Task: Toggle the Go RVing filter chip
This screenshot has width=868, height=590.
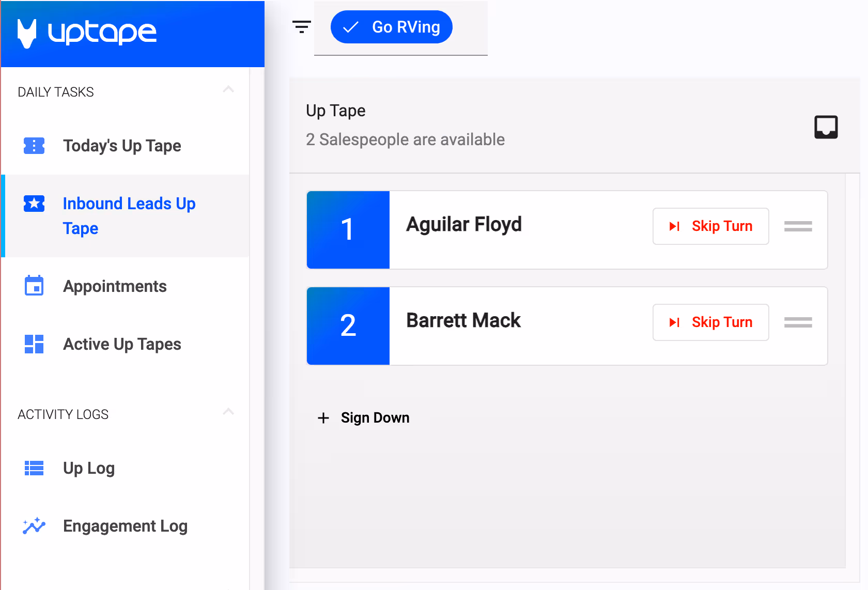Action: (392, 27)
